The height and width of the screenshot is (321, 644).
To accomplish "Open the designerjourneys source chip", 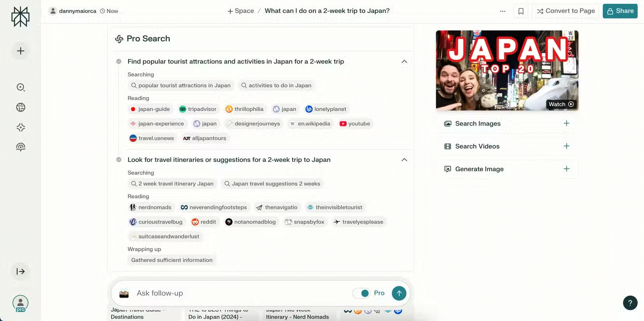I will point(253,124).
